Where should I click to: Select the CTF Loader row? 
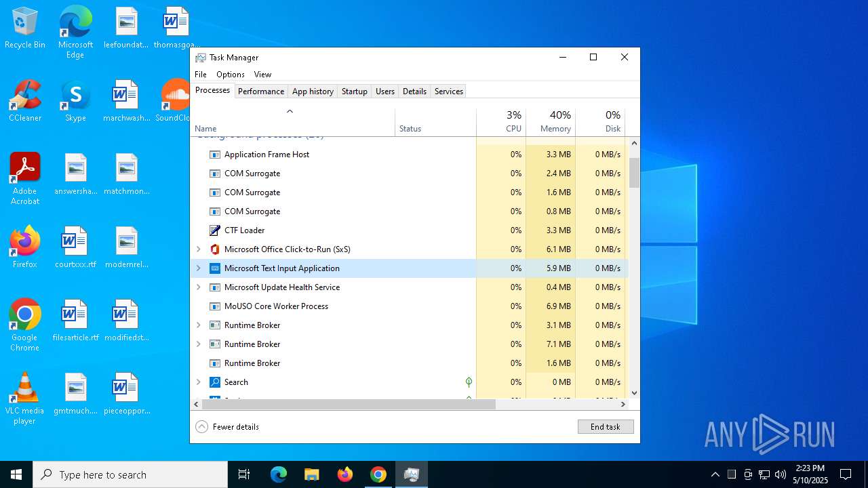click(x=410, y=230)
